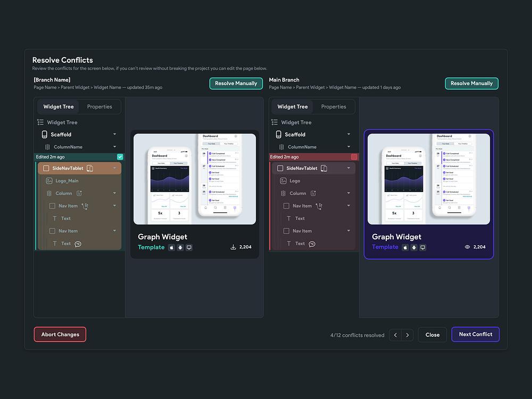Open the Widget Tree tab in the Main Branch panel
Viewport: 532px width, 399px height.
pyautogui.click(x=292, y=106)
